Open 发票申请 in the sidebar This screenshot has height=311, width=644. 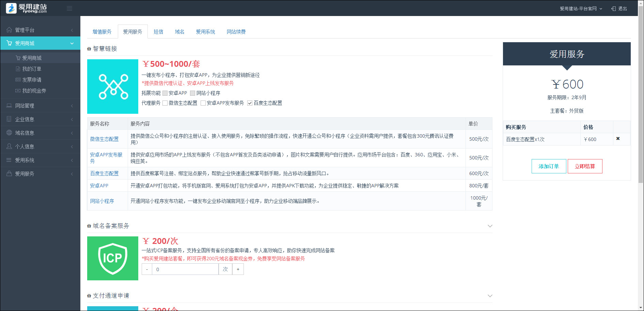[x=32, y=80]
